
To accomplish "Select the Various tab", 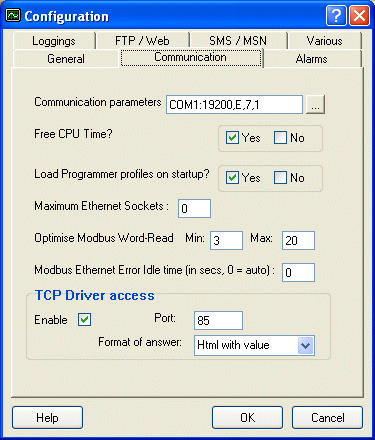I will 324,41.
